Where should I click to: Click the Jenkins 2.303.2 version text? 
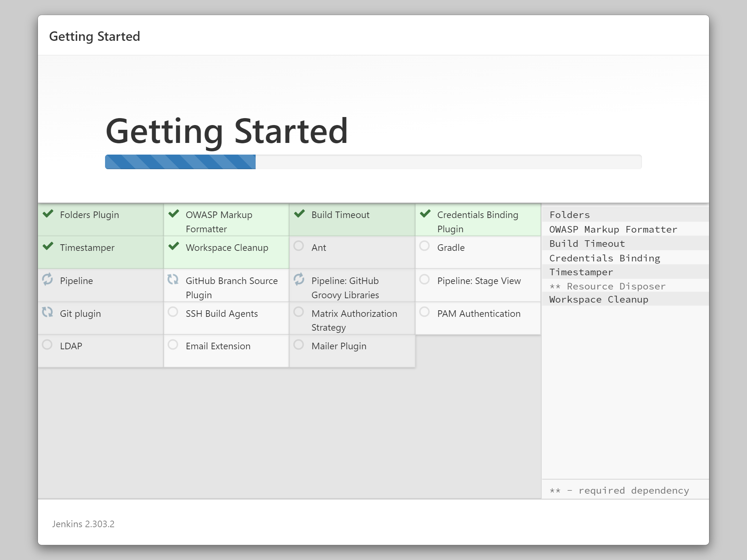tap(83, 524)
